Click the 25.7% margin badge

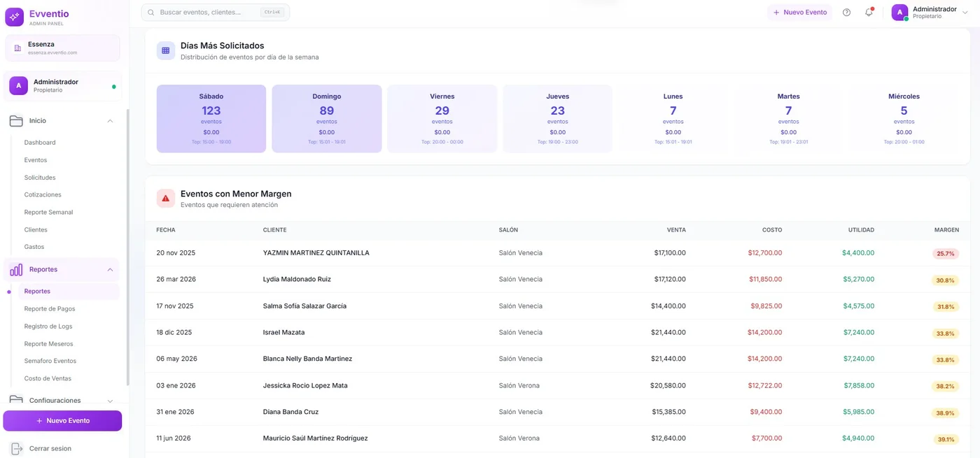click(x=945, y=254)
